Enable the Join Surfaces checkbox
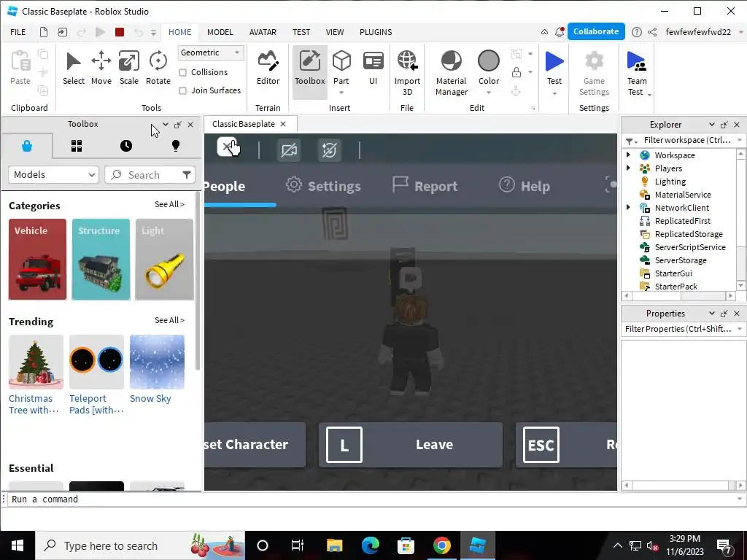 coord(182,90)
